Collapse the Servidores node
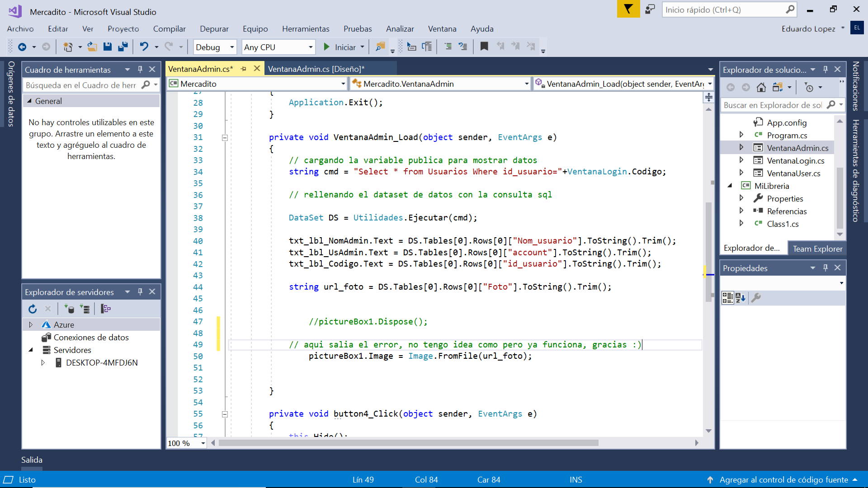This screenshot has width=868, height=488. [31, 350]
